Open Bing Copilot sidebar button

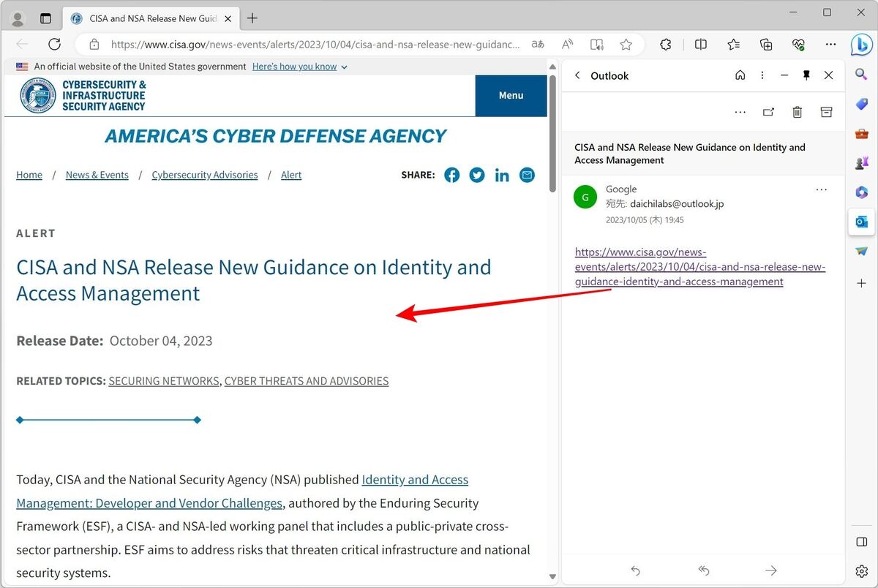861,45
